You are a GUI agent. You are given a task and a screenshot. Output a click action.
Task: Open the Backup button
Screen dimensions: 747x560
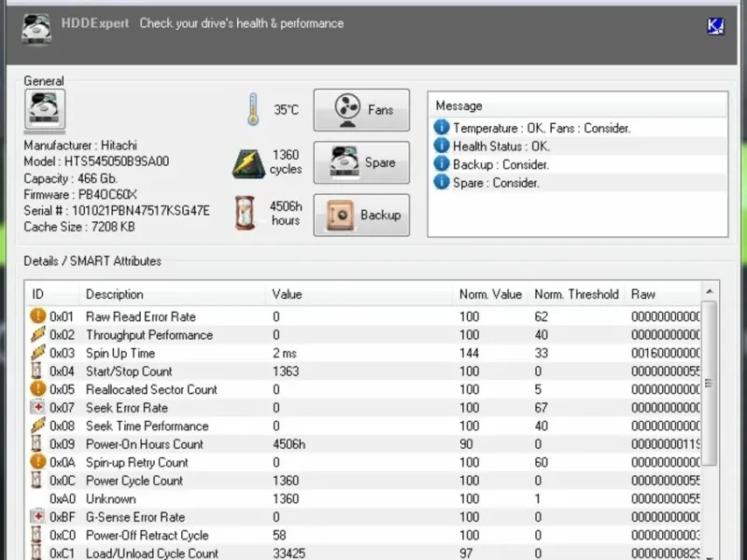click(x=361, y=215)
